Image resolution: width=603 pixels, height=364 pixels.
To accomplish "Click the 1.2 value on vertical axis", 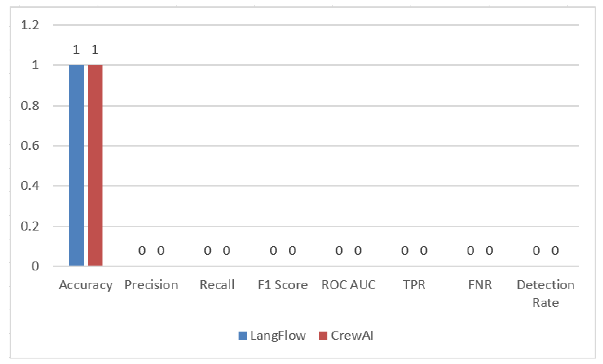I will click(30, 25).
